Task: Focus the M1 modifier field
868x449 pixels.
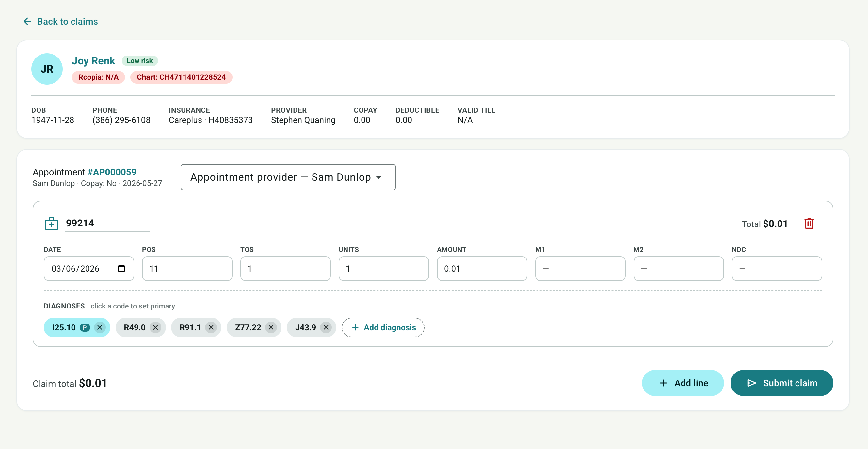Action: pyautogui.click(x=580, y=268)
